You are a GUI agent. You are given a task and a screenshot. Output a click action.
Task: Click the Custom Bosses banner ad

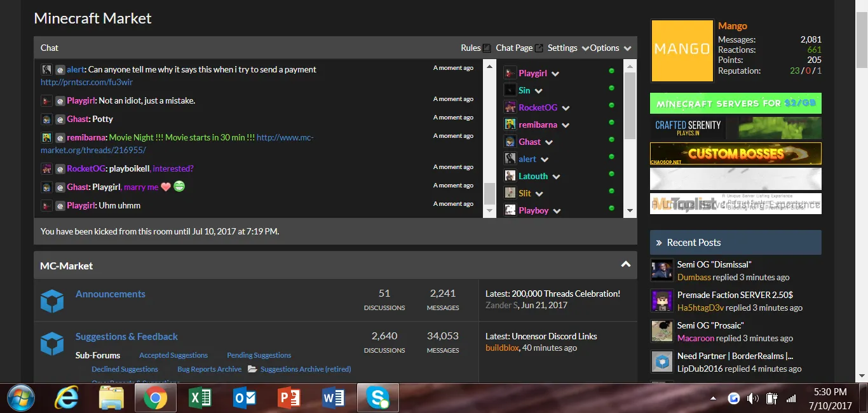tap(736, 154)
